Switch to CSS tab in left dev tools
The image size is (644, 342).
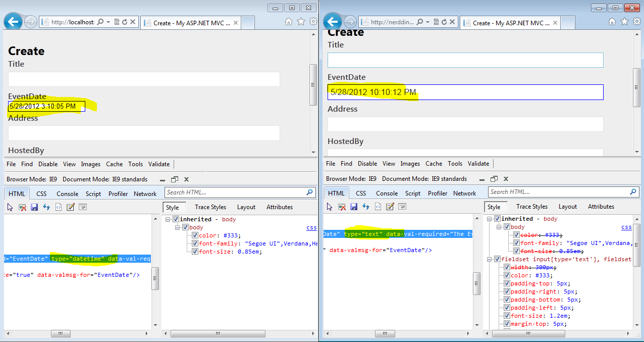tap(41, 194)
